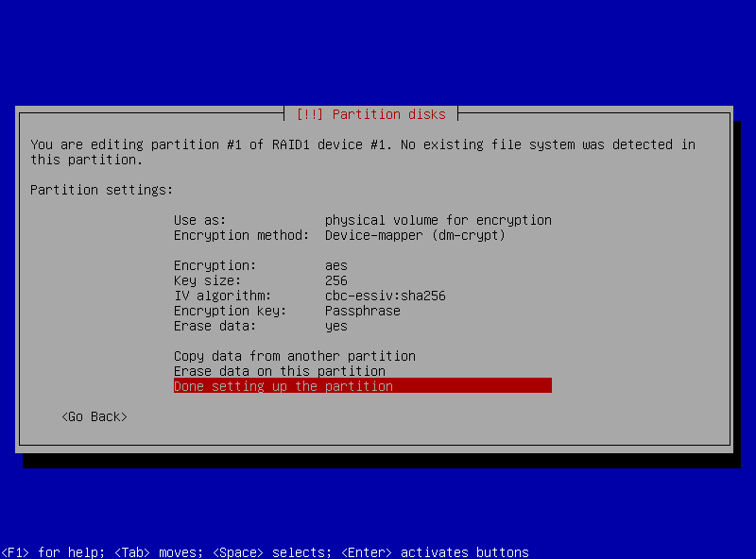Click the "Partition disks" dialog title
The height and width of the screenshot is (559, 756).
point(370,114)
